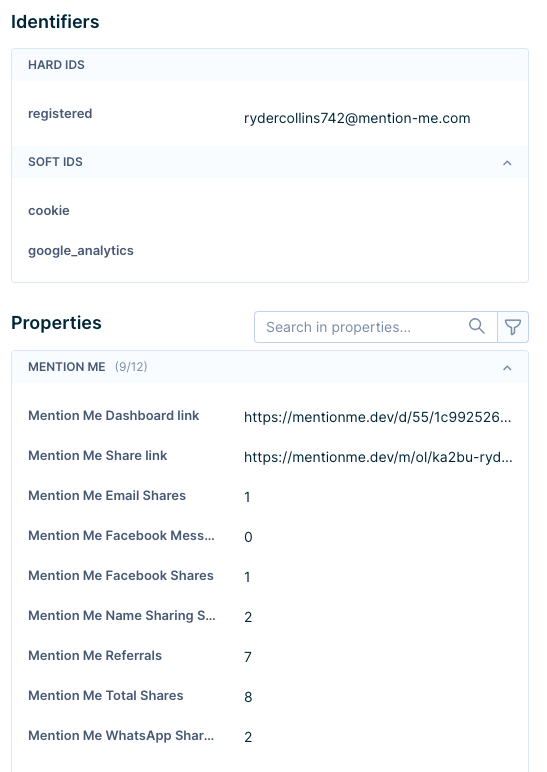Select the Mention Me Total Shares label
The width and height of the screenshot is (547, 772).
105,695
